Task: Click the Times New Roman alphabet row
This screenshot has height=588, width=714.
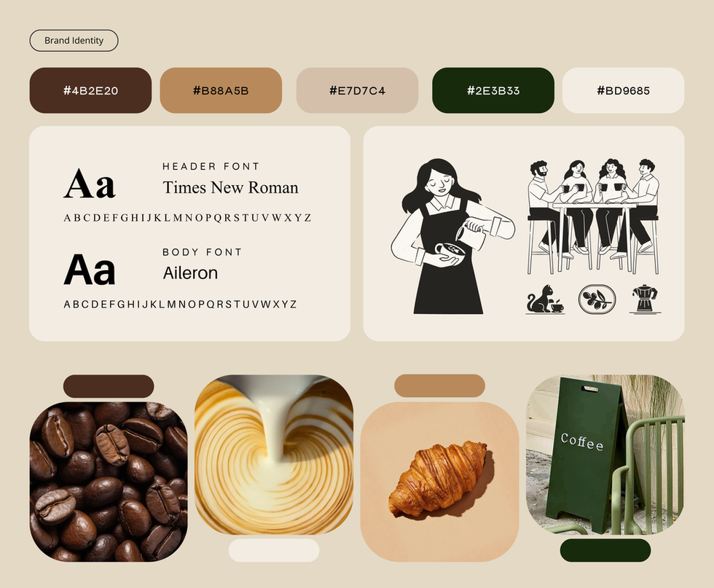Action: click(x=187, y=218)
